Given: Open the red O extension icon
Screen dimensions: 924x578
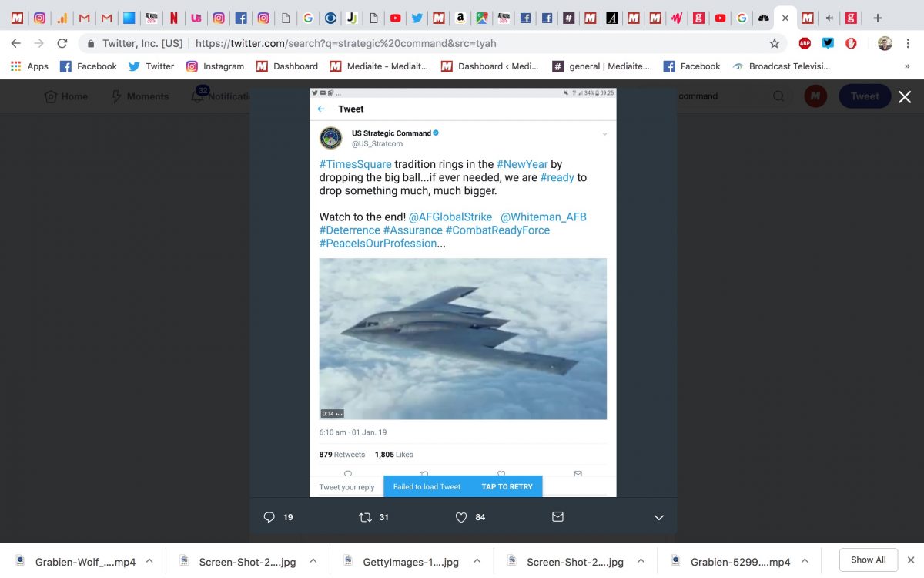Looking at the screenshot, I should (x=851, y=43).
